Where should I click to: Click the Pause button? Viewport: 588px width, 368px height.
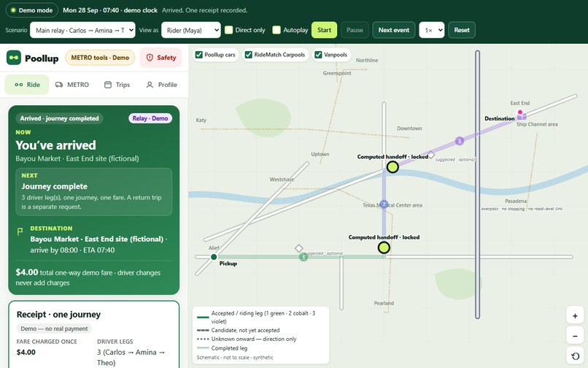pyautogui.click(x=355, y=30)
